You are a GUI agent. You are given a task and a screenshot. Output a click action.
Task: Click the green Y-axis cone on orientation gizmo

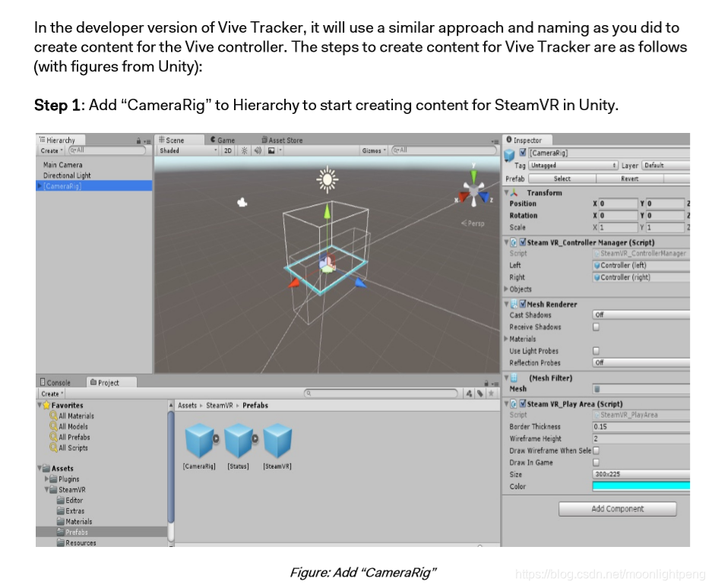click(473, 176)
